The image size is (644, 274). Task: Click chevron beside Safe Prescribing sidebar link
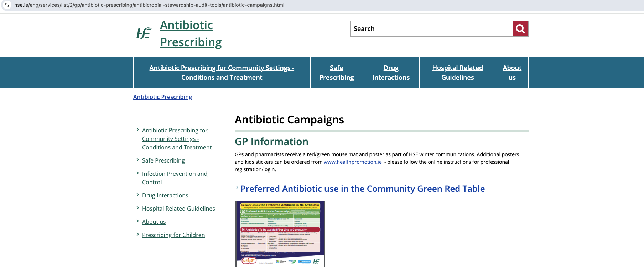(x=137, y=160)
